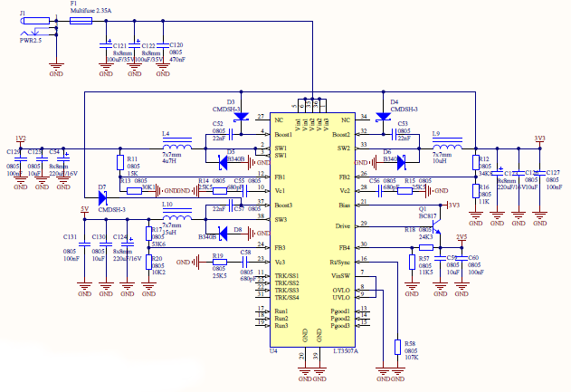Click the C120 470nF capacitor symbol
Image resolution: width=571 pixels, height=392 pixels.
[163, 45]
